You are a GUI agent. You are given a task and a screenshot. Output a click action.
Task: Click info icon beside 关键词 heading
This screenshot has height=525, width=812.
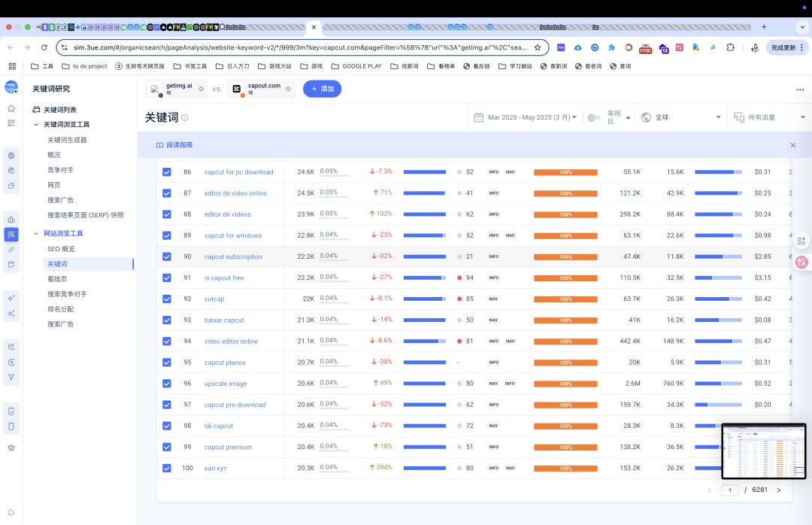185,117
